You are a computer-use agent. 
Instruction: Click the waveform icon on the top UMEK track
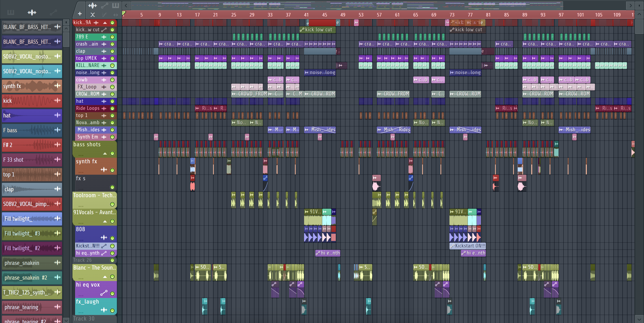(104, 59)
